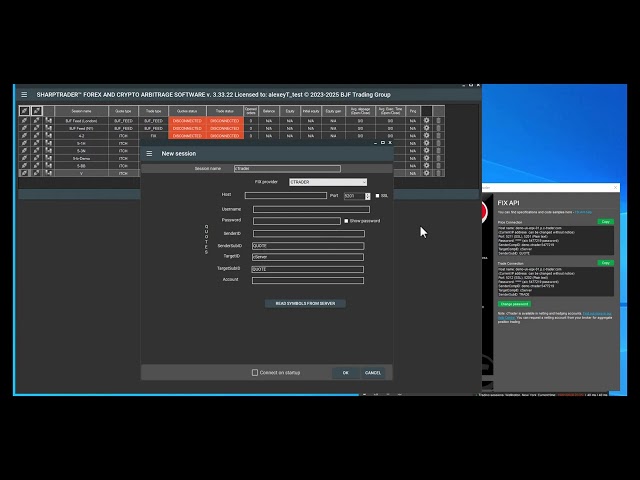Click the Price Connection details text box
640x480 pixels.
pos(556,241)
